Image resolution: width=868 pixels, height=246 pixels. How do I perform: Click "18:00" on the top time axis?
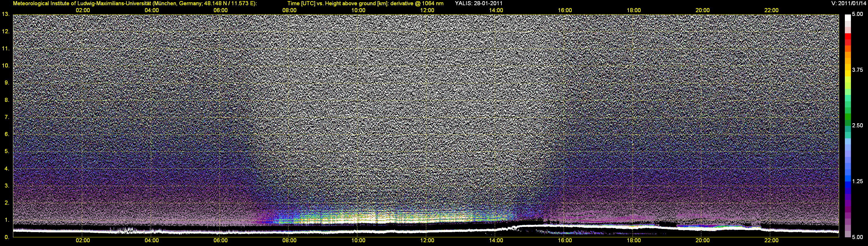tap(634, 10)
